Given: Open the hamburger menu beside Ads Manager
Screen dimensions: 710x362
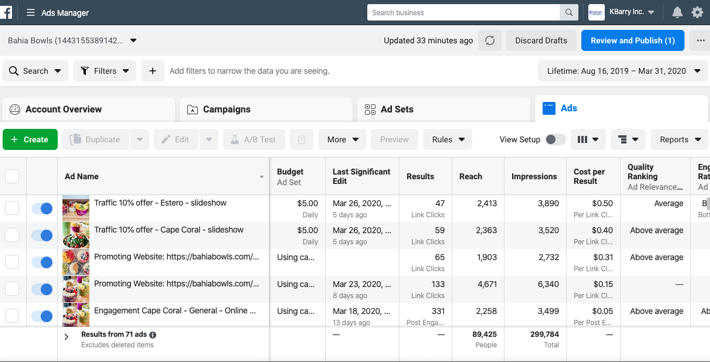Looking at the screenshot, I should point(30,13).
